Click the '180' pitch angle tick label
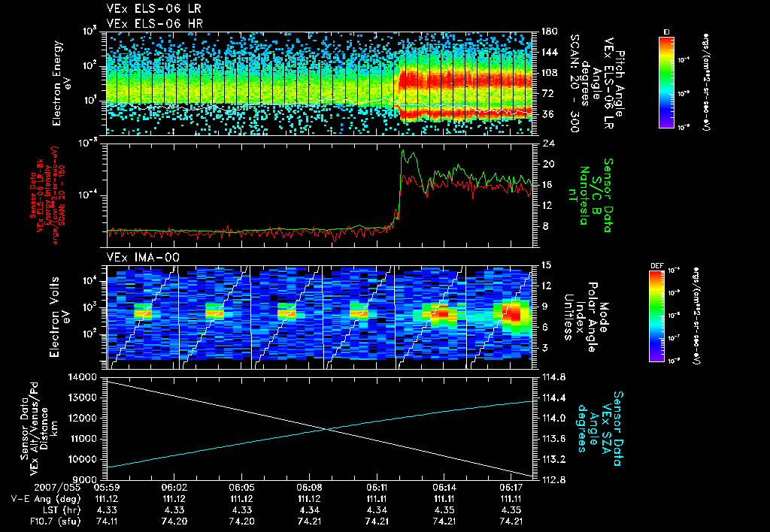Screen dimensions: 770x532 point(548,32)
